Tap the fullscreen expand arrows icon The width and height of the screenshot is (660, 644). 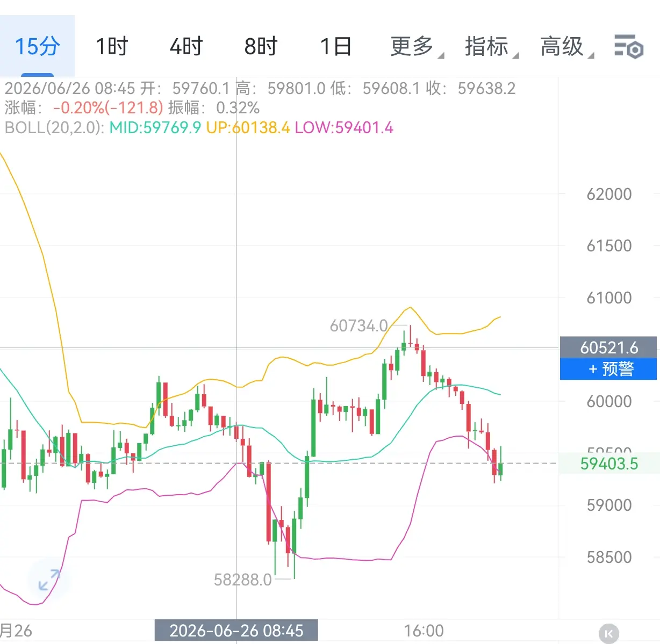pos(49,580)
